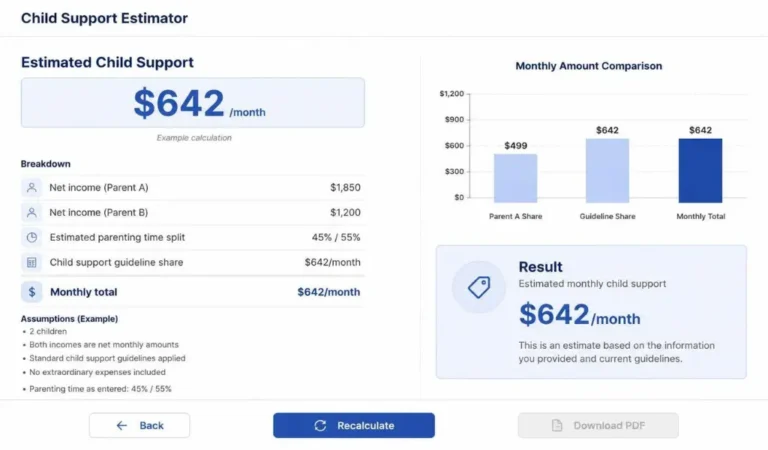Click the large $642 amount in top box
Screen dimensions: 768x450
179,103
